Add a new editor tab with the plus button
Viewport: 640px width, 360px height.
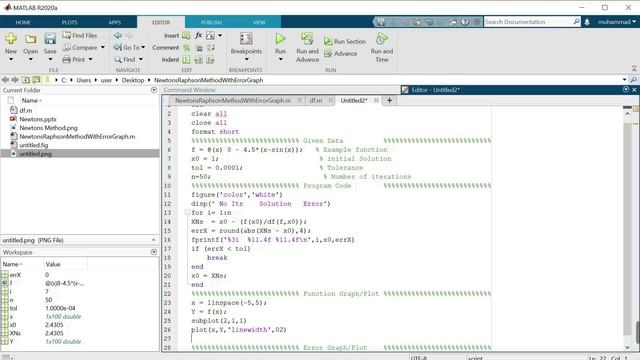coord(389,100)
